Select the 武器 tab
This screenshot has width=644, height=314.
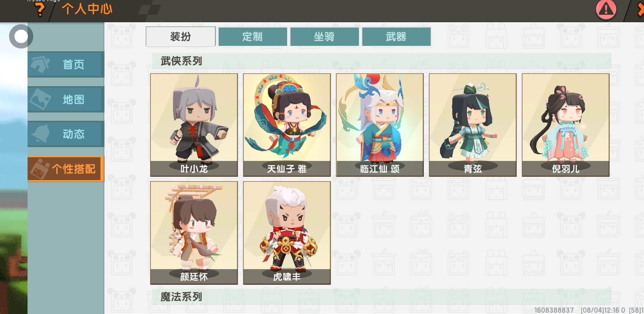(396, 37)
